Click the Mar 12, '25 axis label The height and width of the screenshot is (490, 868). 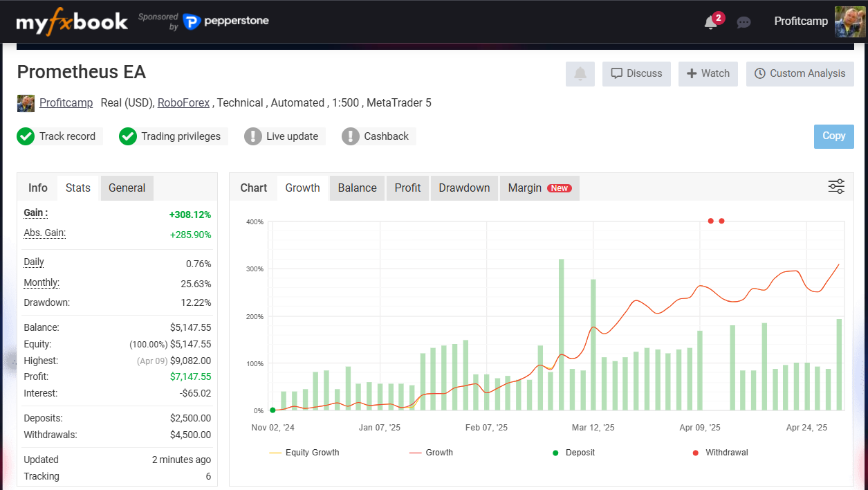(593, 428)
